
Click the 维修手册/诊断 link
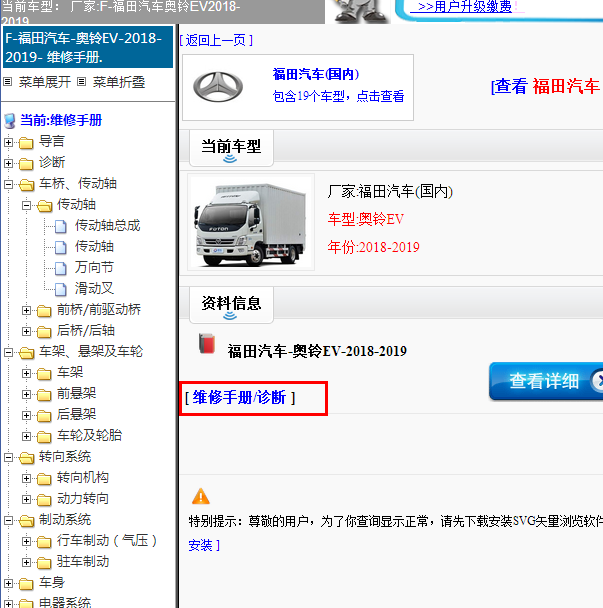point(240,397)
